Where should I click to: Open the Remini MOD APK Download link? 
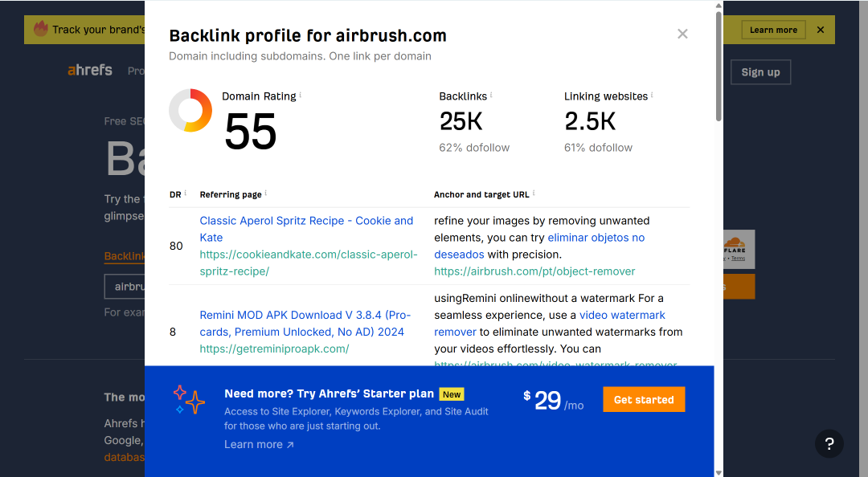tap(305, 323)
